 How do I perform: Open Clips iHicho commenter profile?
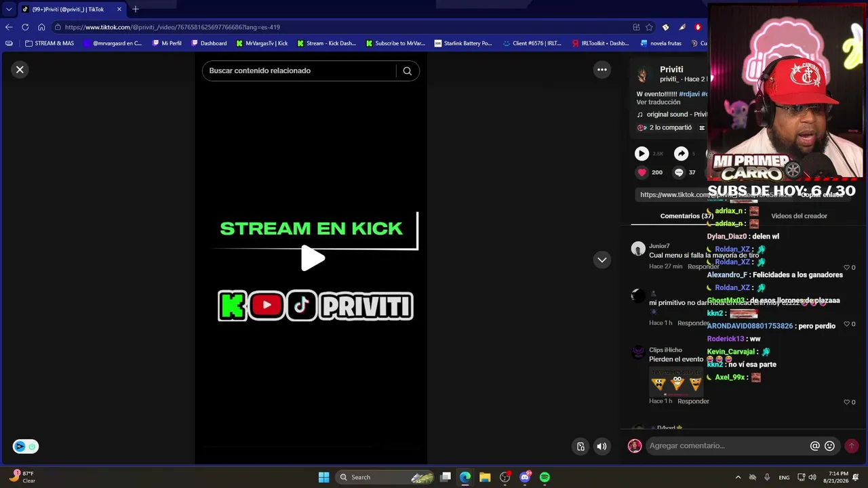(665, 350)
